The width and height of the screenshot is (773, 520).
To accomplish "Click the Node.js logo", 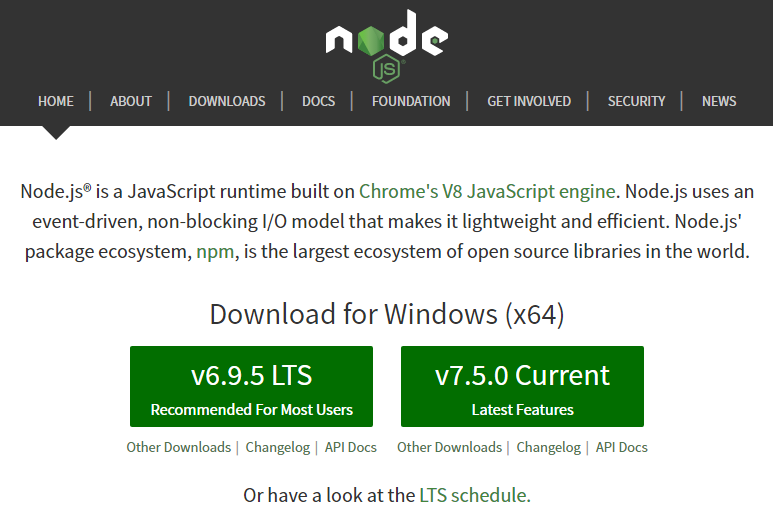I will click(x=386, y=46).
